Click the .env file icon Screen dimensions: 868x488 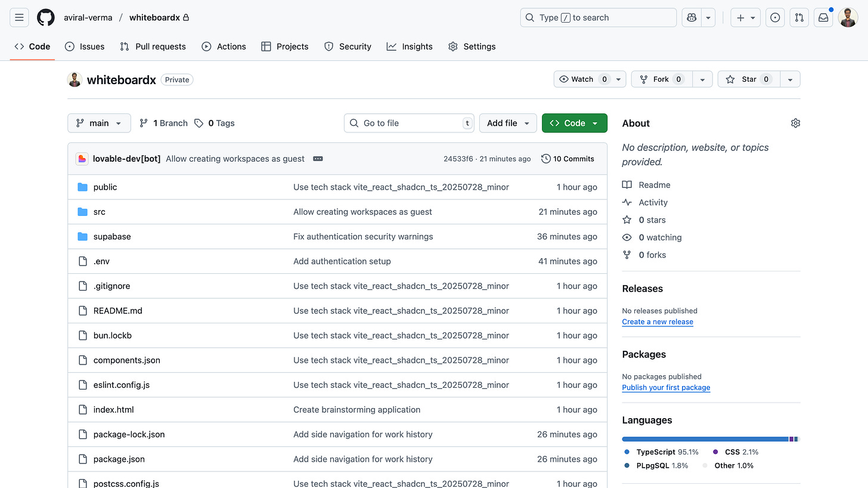[83, 261]
